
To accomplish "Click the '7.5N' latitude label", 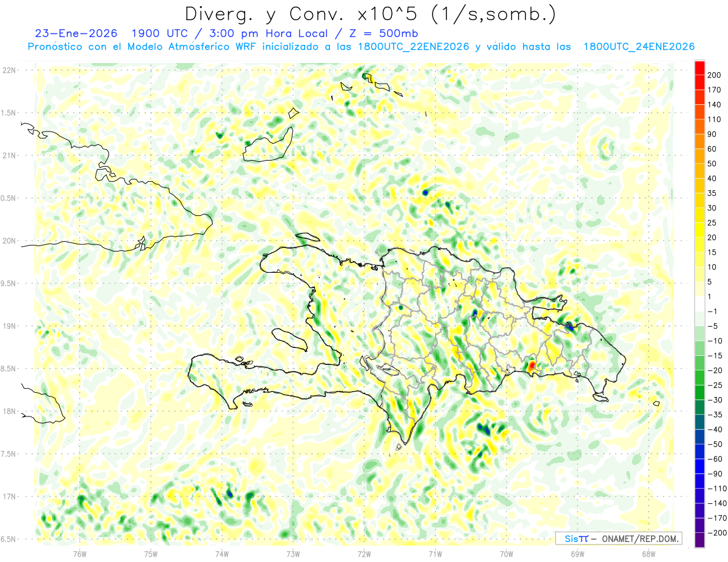I will [x=8, y=454].
